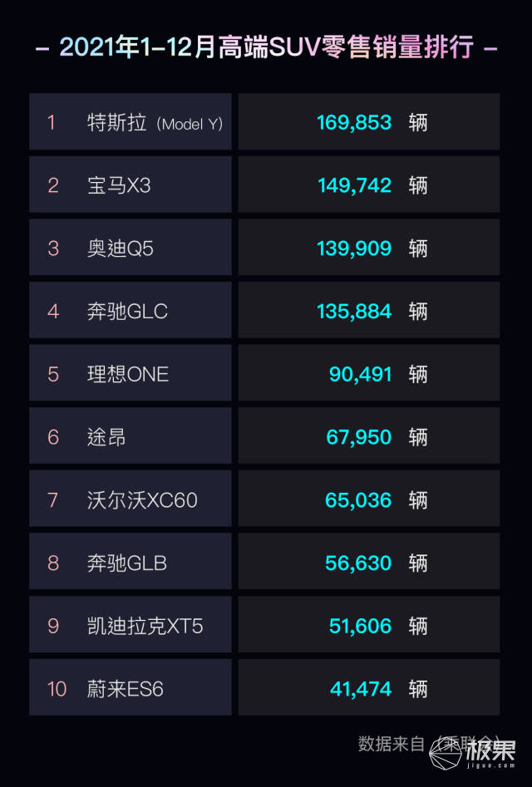The width and height of the screenshot is (532, 787).
Task: Select the 宝马X3 ranking entry
Action: tap(119, 185)
